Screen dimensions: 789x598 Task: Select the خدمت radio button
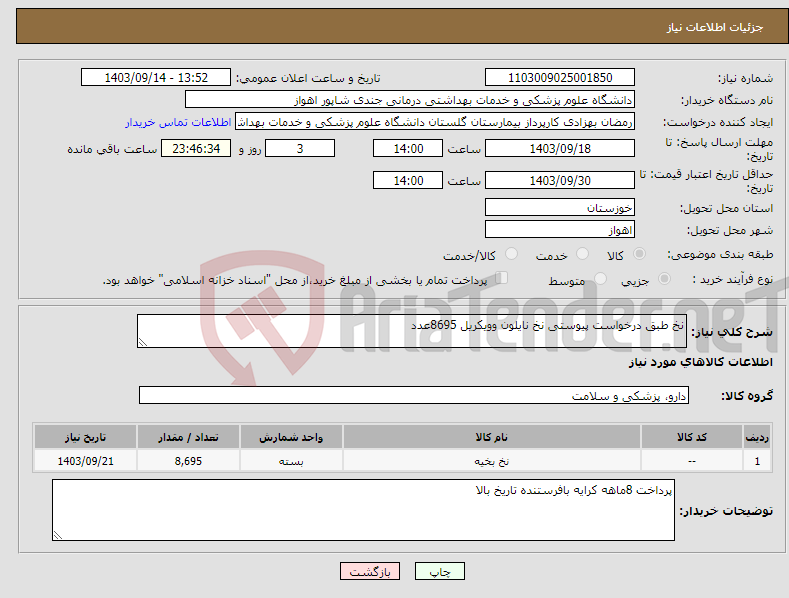(x=582, y=254)
